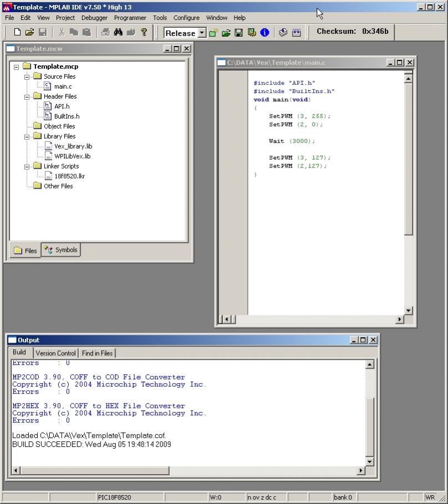Click the Checksum 0x346b readout
This screenshot has width=448, height=504.
point(353,31)
